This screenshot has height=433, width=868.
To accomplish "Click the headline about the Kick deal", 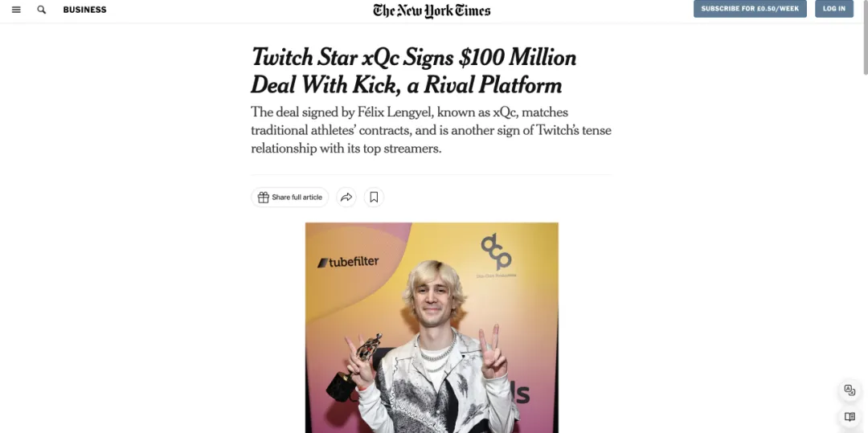I will point(414,71).
